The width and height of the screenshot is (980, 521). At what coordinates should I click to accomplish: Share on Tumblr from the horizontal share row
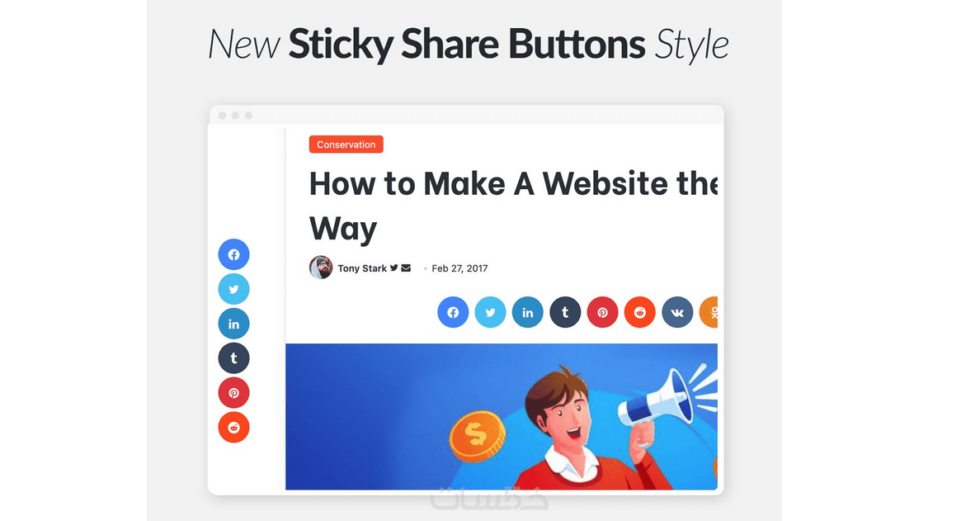click(x=566, y=312)
